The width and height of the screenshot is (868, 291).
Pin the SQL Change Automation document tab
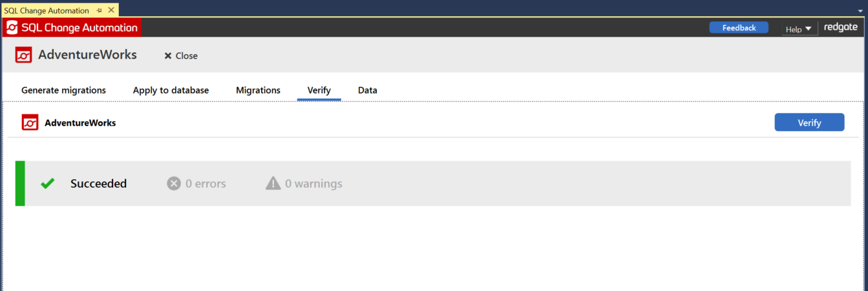99,11
